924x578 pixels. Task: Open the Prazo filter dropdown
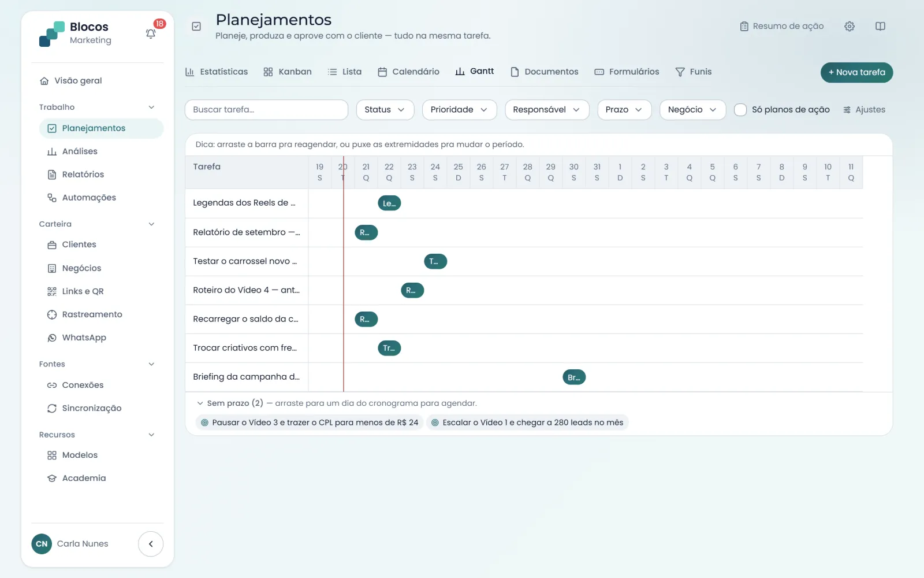click(624, 110)
